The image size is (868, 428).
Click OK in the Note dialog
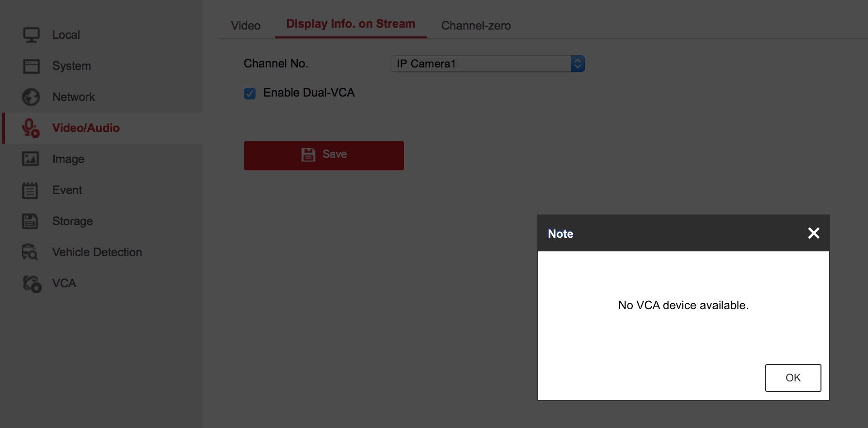click(x=793, y=378)
